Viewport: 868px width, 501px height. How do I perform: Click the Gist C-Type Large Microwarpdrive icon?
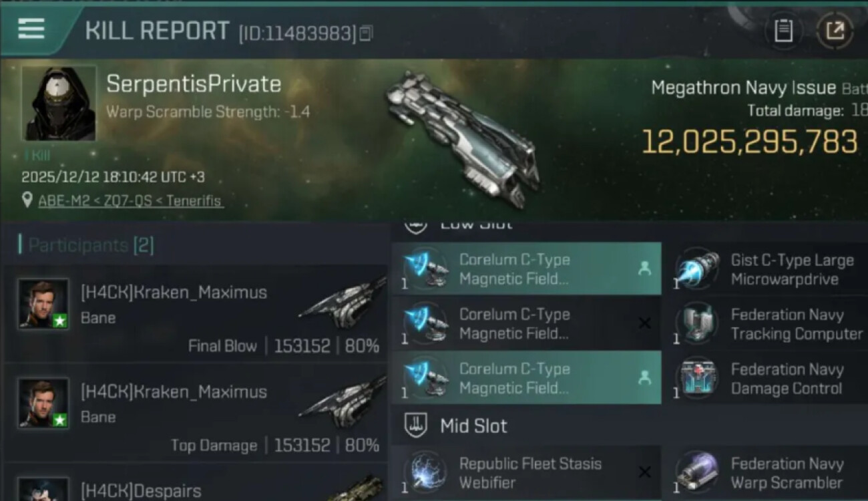tap(696, 270)
